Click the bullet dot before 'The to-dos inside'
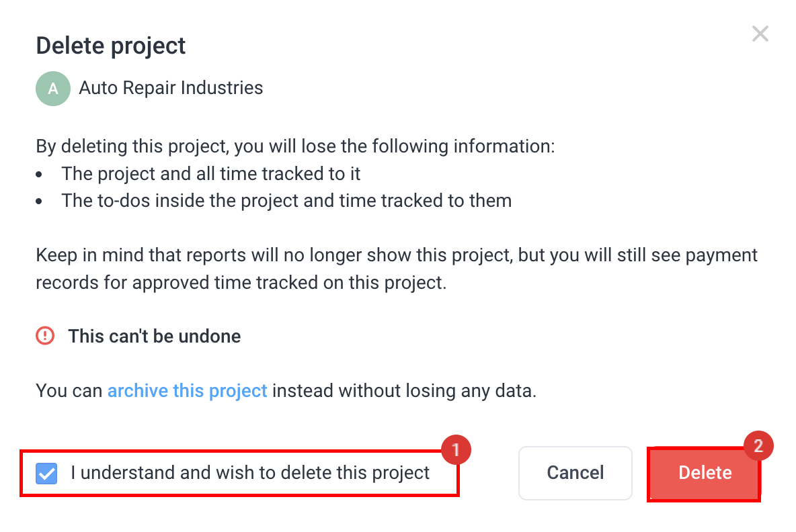The height and width of the screenshot is (532, 796). [39, 202]
